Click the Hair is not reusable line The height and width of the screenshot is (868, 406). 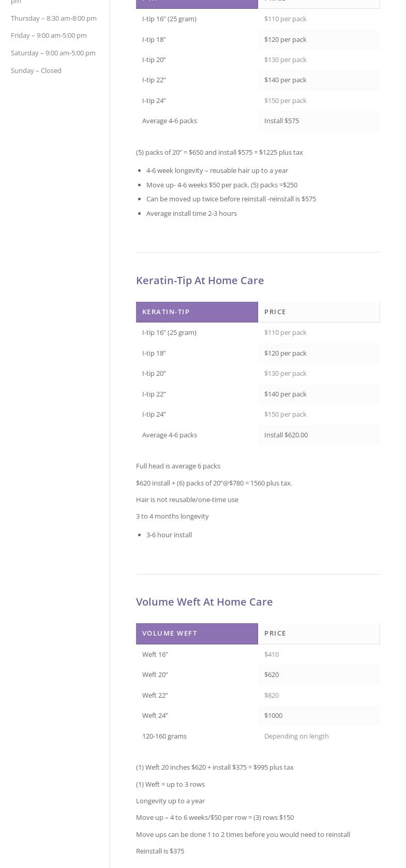point(187,499)
